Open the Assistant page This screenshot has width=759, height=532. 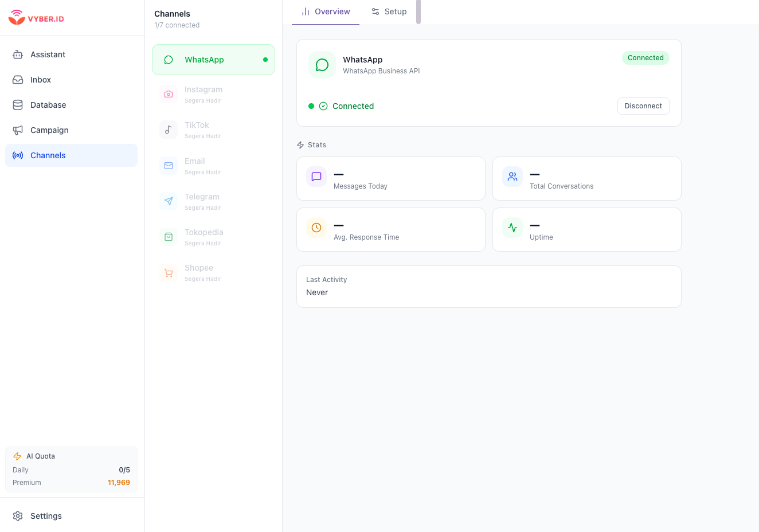click(71, 54)
